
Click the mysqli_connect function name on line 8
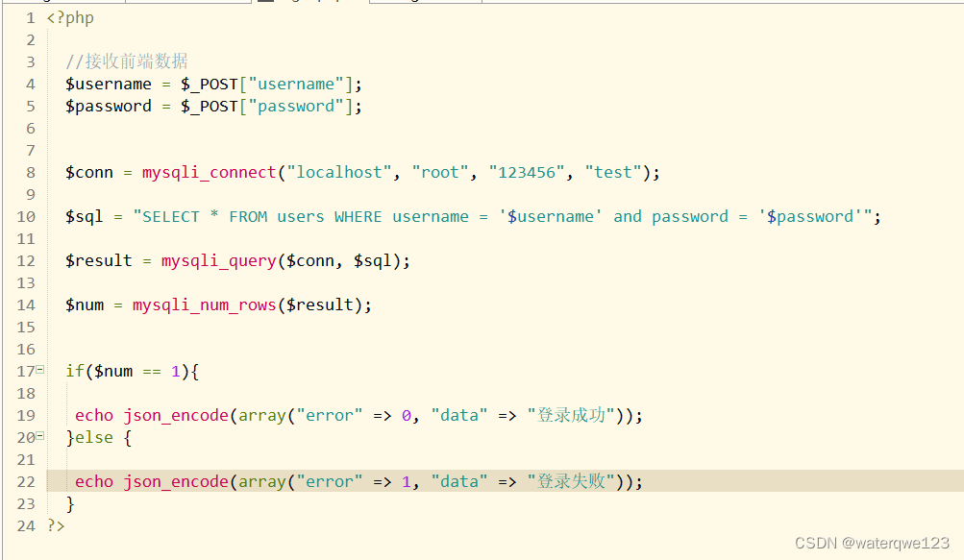(209, 172)
